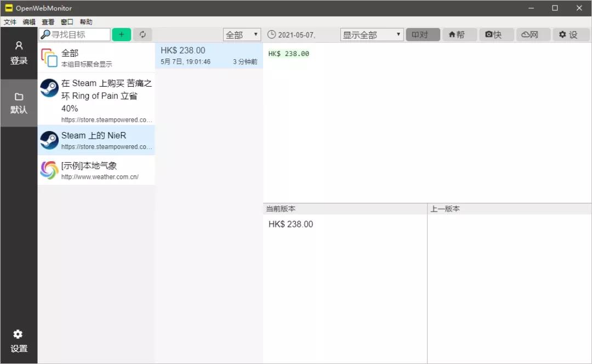592x364 pixels.
Task: Select the HK$ 238.00 history entry
Action: (208, 57)
